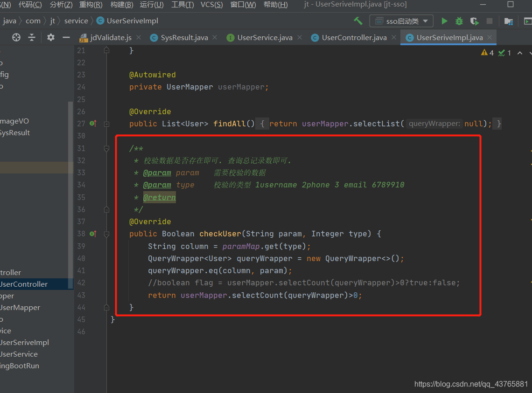The height and width of the screenshot is (393, 532).
Task: Open the 运行(U) menu
Action: click(x=152, y=5)
